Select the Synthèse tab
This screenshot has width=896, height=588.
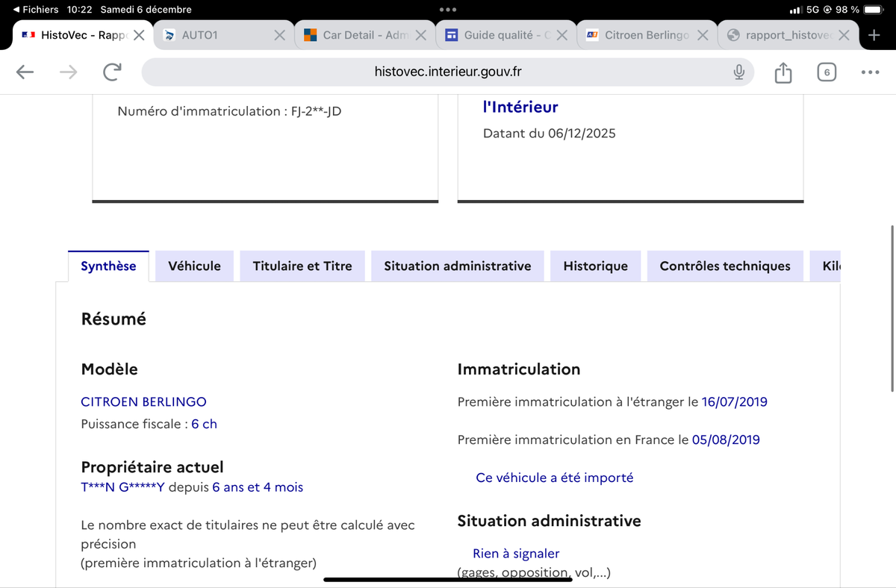coord(108,266)
